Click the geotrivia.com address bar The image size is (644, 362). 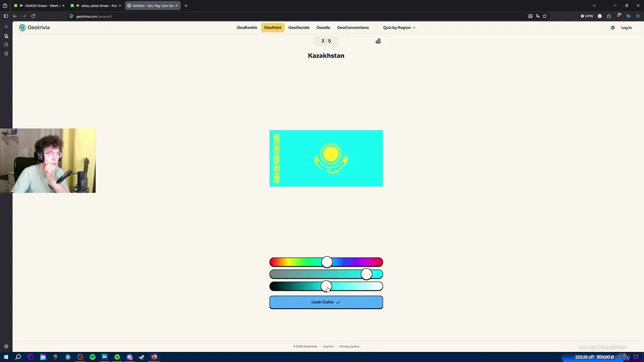click(297, 16)
